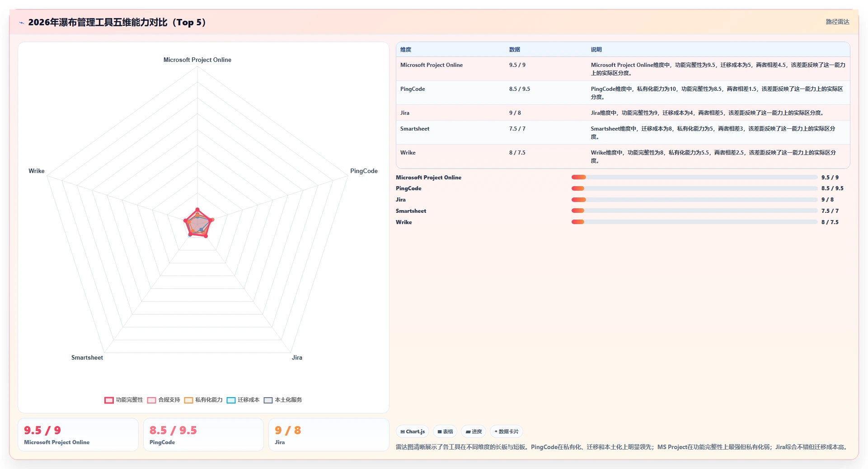The width and height of the screenshot is (868, 469).
Task: Click the PingCode维度中 description in the table
Action: pyautogui.click(x=717, y=93)
